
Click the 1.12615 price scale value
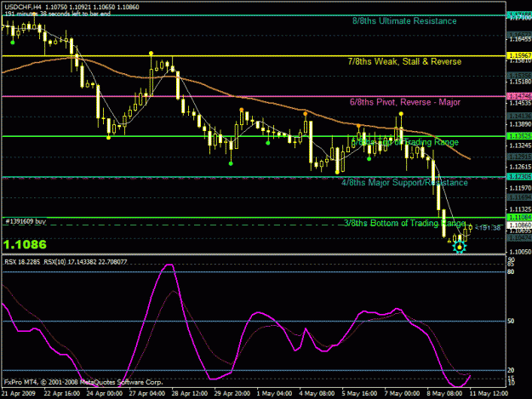[x=520, y=167]
